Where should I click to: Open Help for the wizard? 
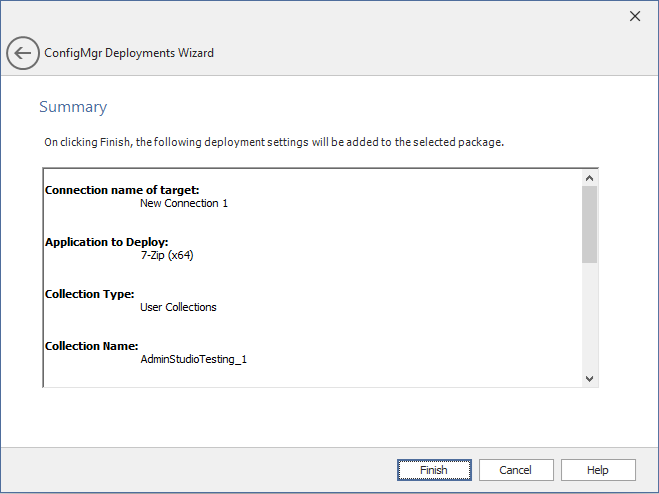click(598, 470)
